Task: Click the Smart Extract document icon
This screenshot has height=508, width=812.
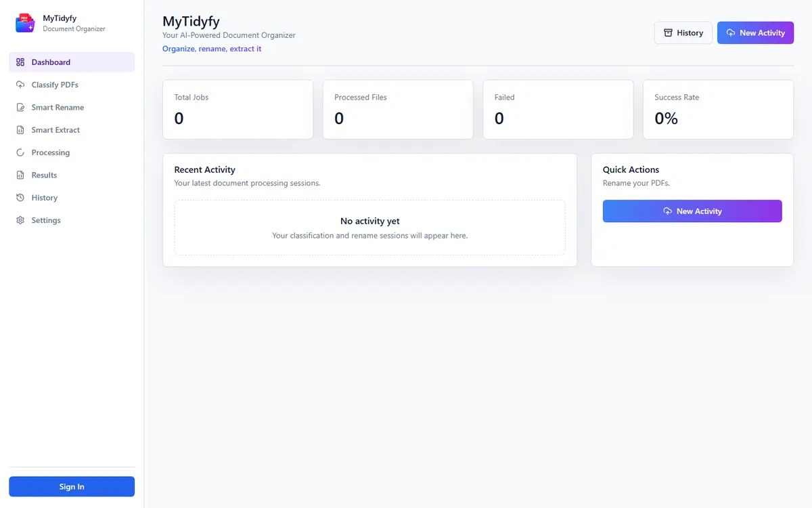Action: tap(20, 130)
